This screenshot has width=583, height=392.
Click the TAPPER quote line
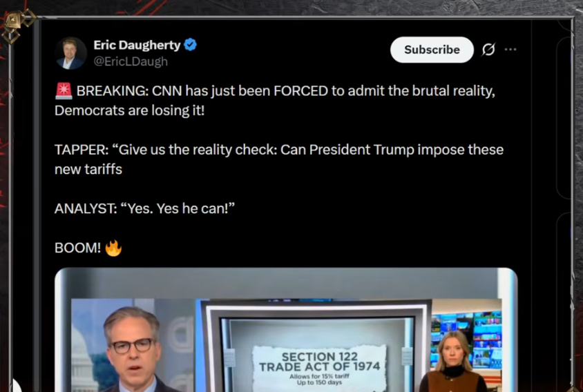[x=279, y=159]
